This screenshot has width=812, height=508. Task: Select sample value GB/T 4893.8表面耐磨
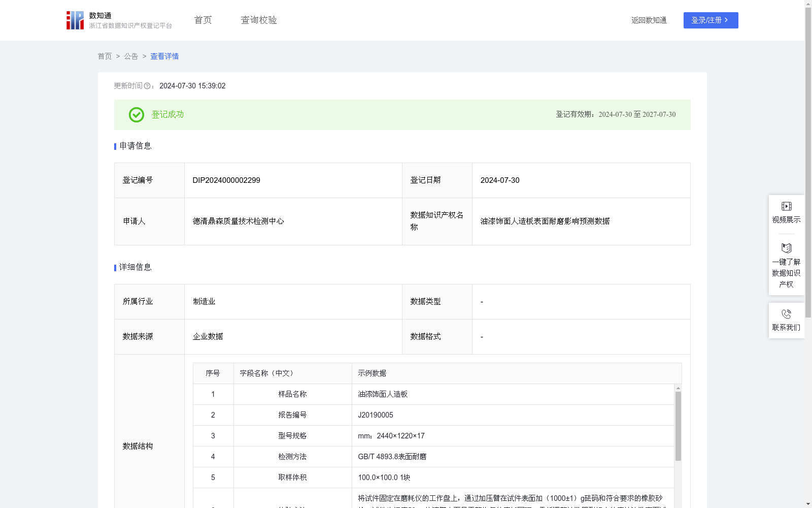pos(392,457)
